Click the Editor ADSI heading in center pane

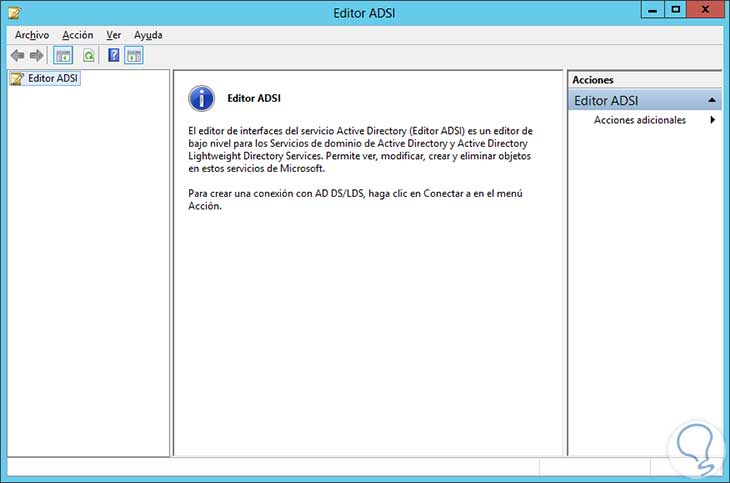pos(254,98)
